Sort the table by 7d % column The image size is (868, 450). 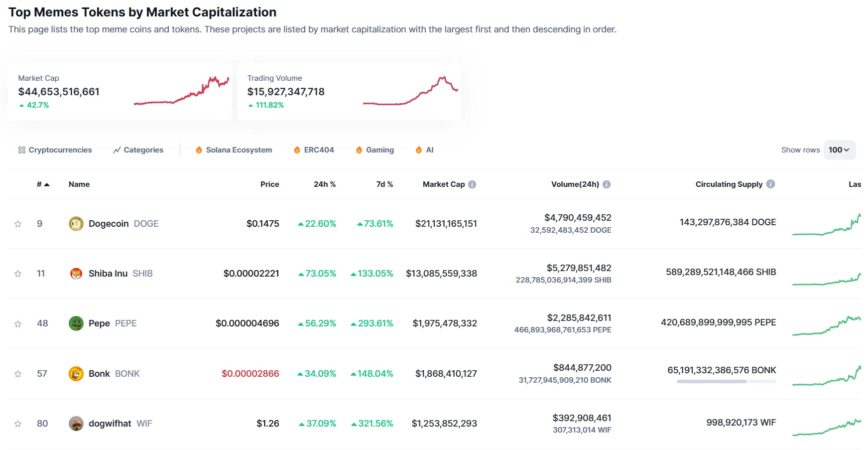coord(384,184)
